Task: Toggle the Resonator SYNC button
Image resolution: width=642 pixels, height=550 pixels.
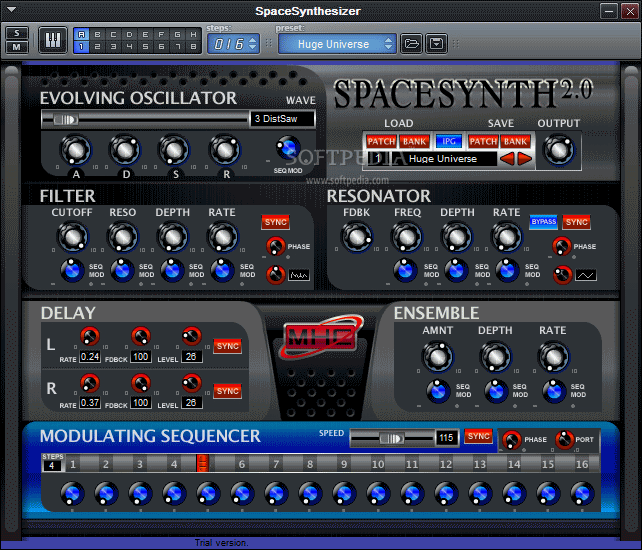Action: (576, 222)
